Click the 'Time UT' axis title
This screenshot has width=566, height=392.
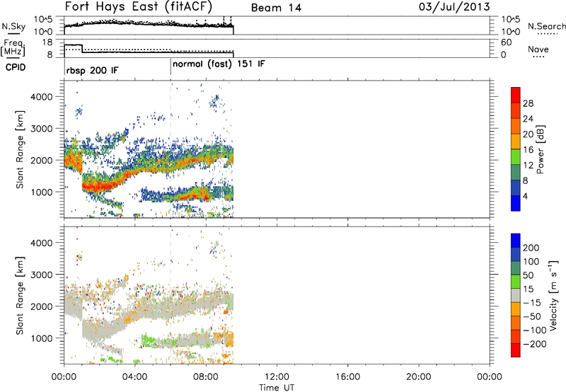click(277, 388)
